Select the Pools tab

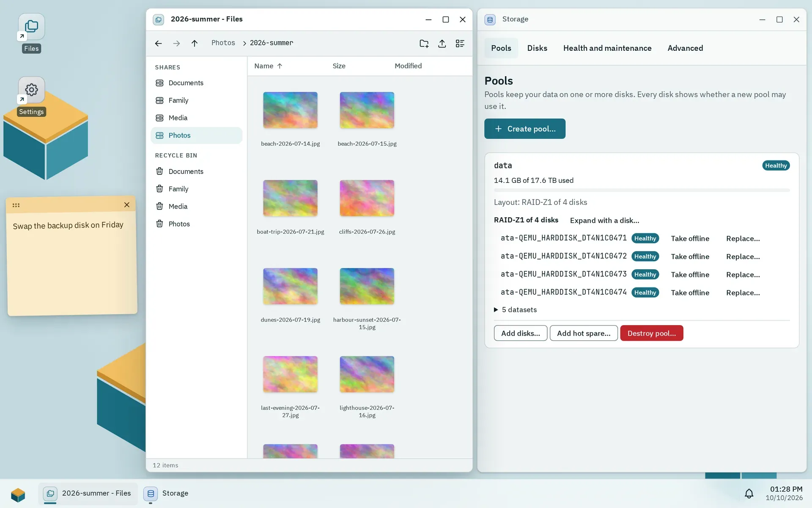pyautogui.click(x=501, y=48)
